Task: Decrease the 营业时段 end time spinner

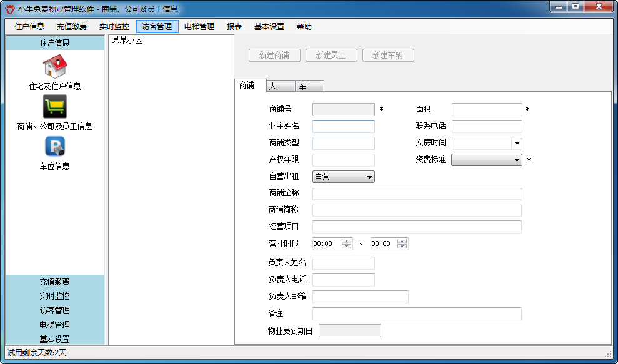Action: coord(402,247)
